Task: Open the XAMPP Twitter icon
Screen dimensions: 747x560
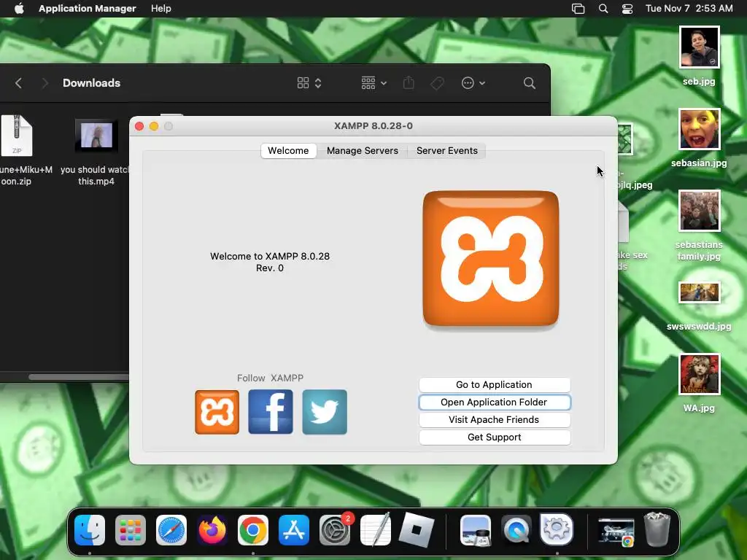Action: click(x=325, y=412)
